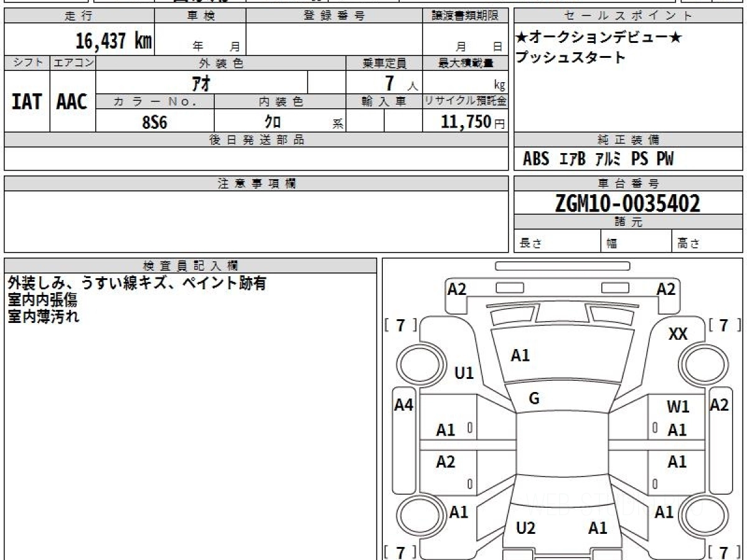Click the A1 mark beside U2
Image resolution: width=747 pixels, height=560 pixels.
598,528
